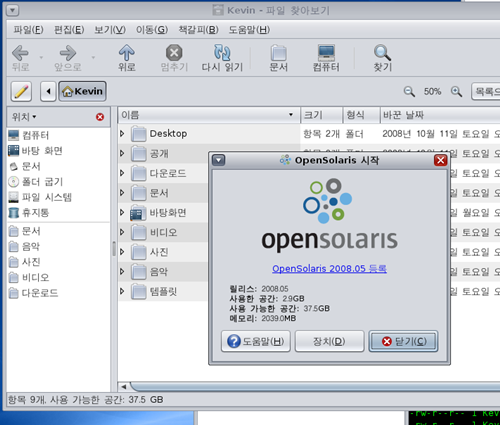Select the 바탕화면 folder icon in list

click(x=138, y=213)
